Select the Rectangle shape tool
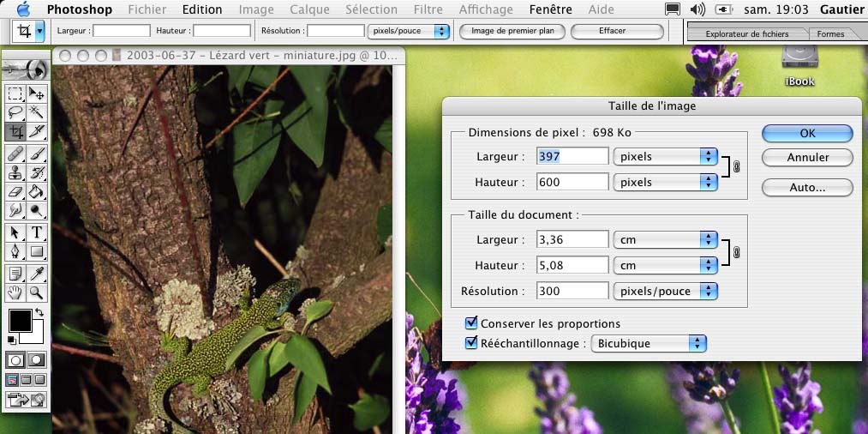Viewport: 868px width, 434px height. tap(37, 251)
